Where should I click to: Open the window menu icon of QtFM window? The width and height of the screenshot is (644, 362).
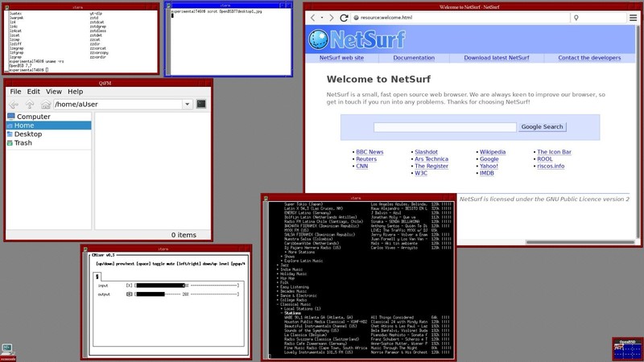[7, 83]
